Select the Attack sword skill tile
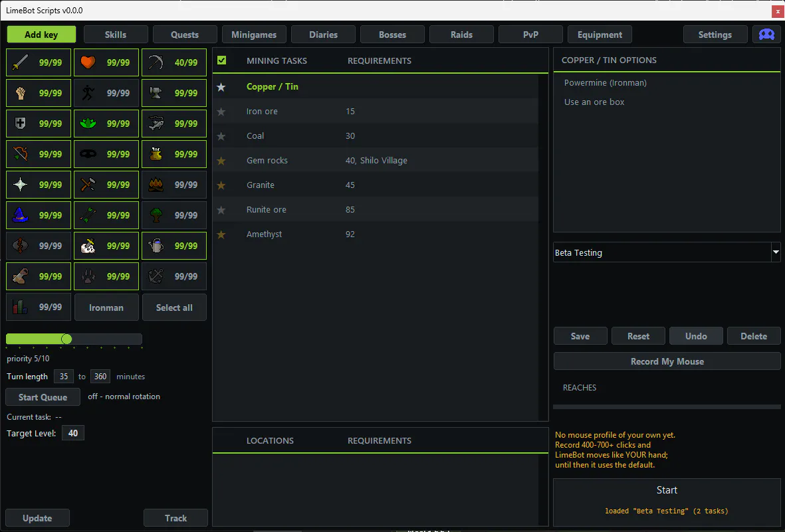 click(39, 62)
